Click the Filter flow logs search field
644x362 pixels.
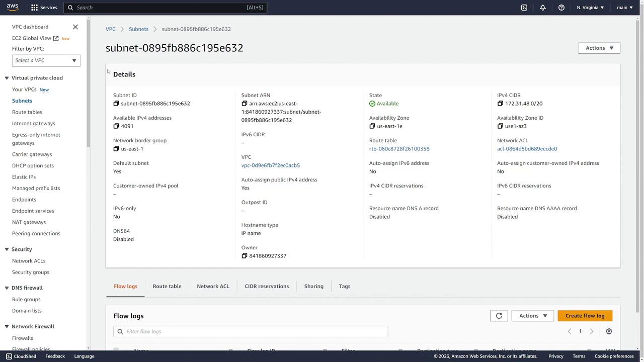pyautogui.click(x=251, y=331)
